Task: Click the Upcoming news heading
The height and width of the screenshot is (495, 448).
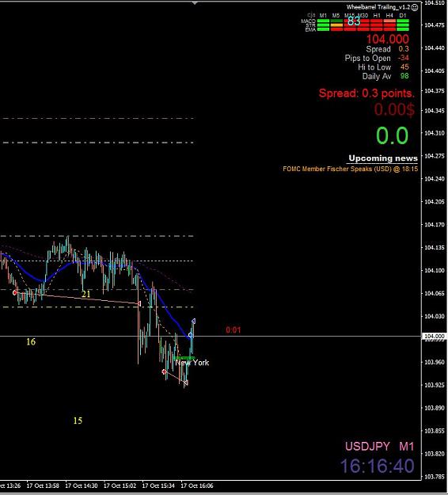Action: (x=383, y=158)
